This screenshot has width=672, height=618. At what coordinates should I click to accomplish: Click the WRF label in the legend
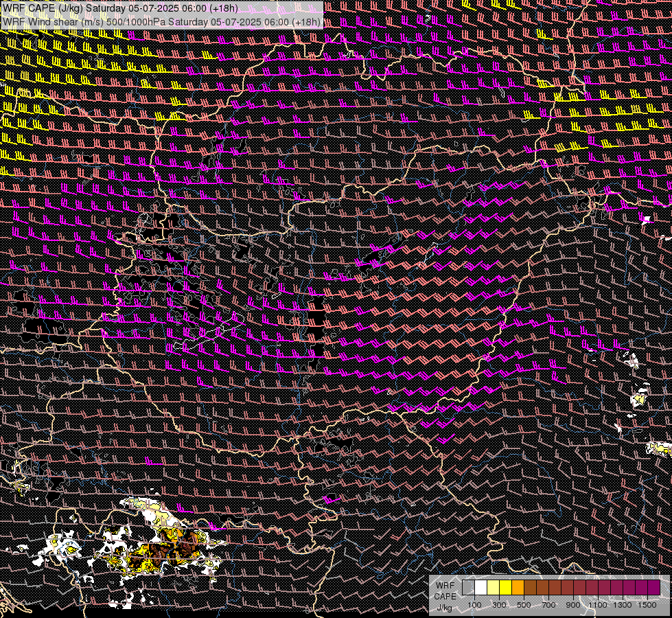point(445,586)
